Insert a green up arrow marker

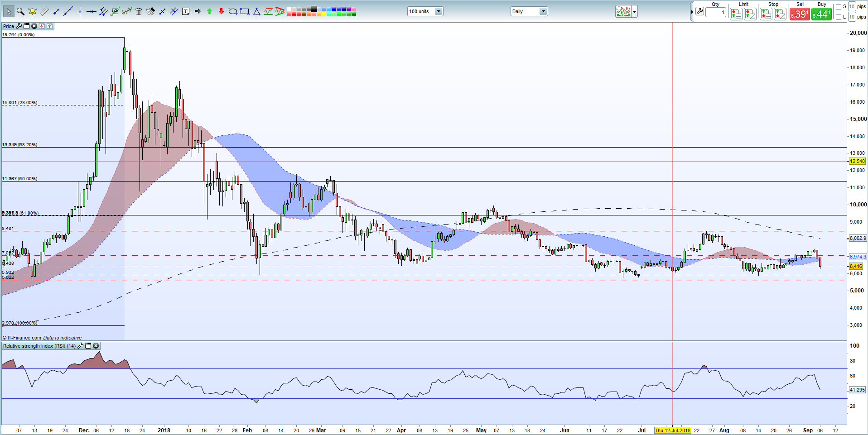209,11
